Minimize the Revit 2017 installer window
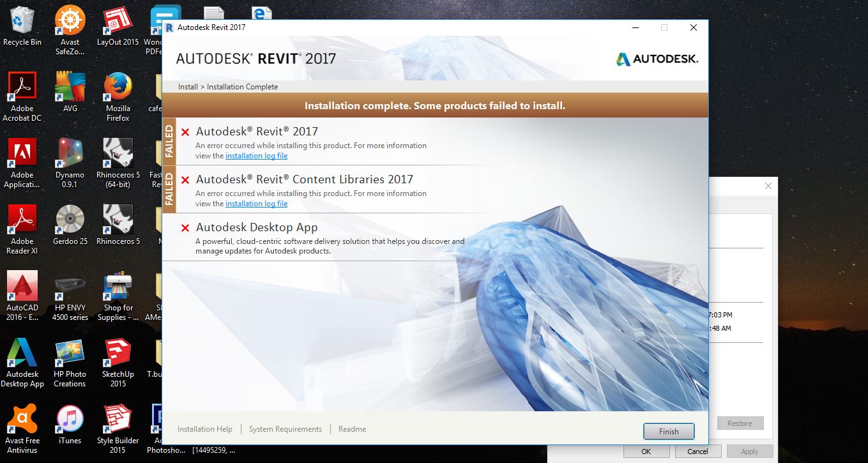Viewport: 868px width, 463px height. click(x=636, y=27)
